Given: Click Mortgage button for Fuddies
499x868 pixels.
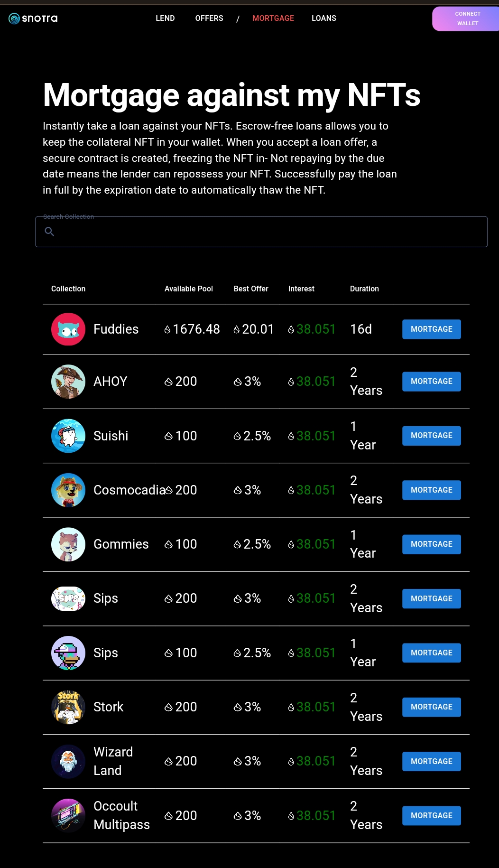Looking at the screenshot, I should click(431, 329).
